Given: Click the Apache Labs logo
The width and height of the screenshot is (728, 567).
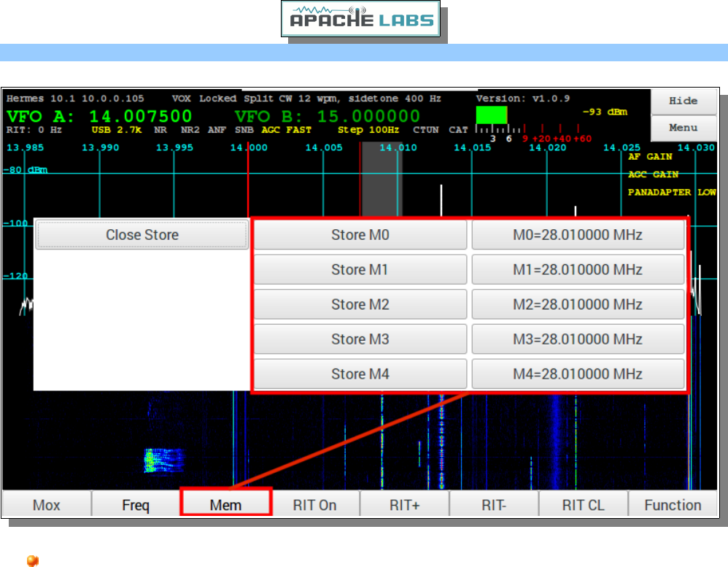Looking at the screenshot, I should tap(361, 18).
